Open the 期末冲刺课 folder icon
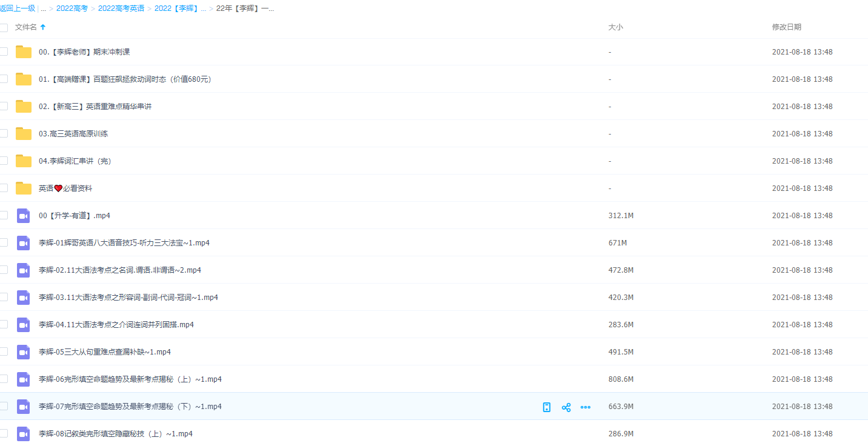This screenshot has height=443, width=868. point(24,52)
